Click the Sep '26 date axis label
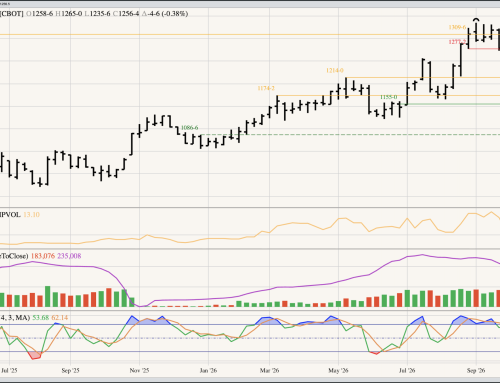Viewport: 500px width, 383px height. [476, 371]
